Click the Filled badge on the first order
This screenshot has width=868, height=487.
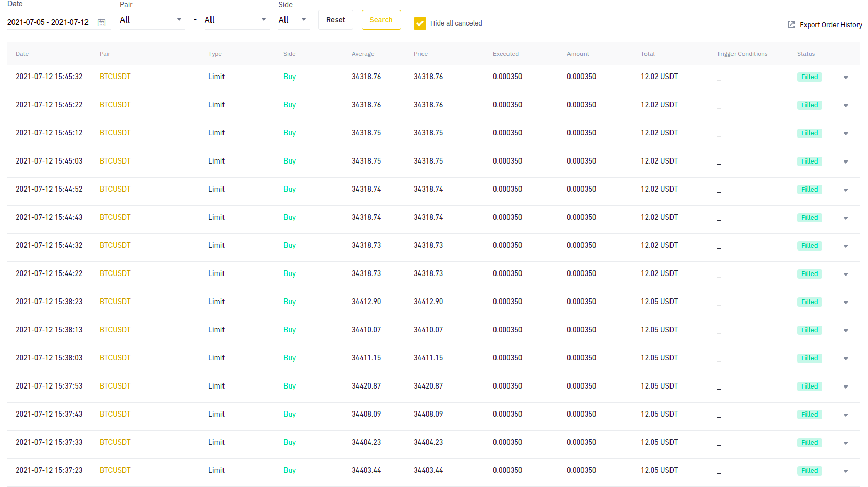[x=809, y=77]
